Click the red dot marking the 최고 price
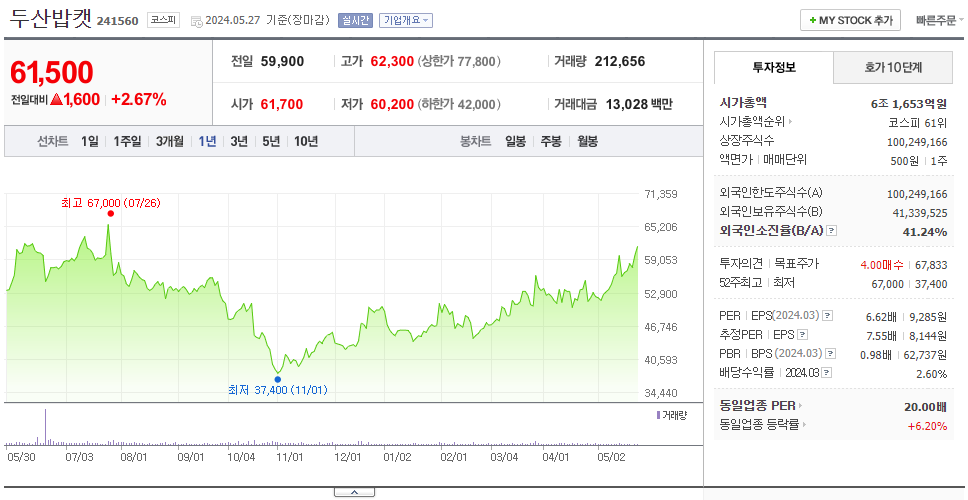968x500 pixels. [111, 214]
